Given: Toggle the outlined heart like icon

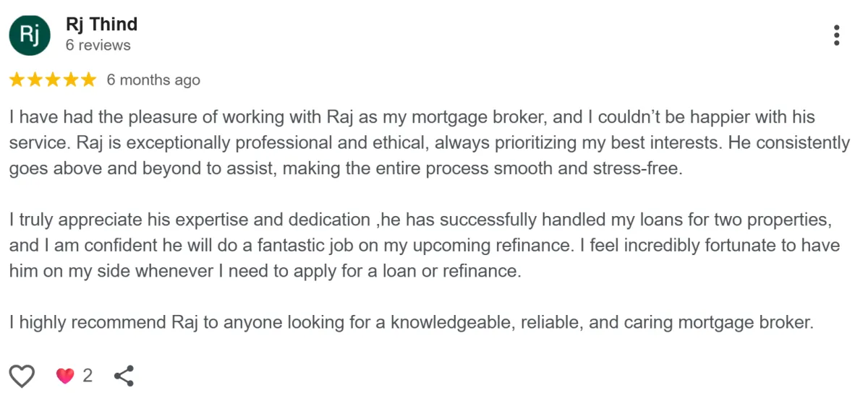Looking at the screenshot, I should tap(22, 376).
